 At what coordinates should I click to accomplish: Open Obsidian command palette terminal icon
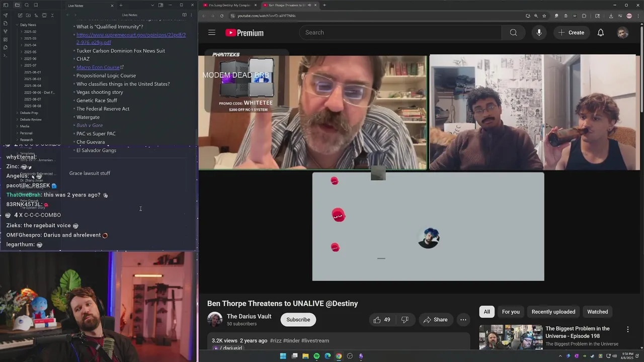coord(6,55)
